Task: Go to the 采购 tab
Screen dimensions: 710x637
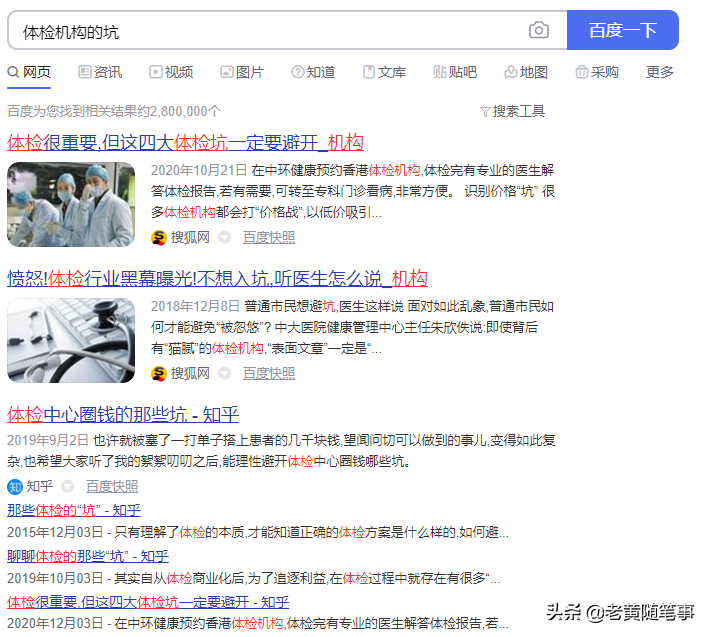Action: [597, 72]
